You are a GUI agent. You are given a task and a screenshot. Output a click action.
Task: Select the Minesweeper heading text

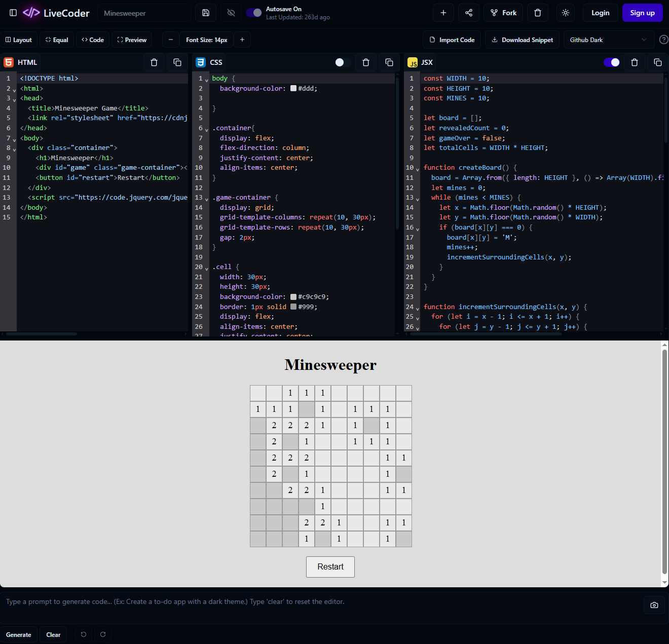click(330, 365)
